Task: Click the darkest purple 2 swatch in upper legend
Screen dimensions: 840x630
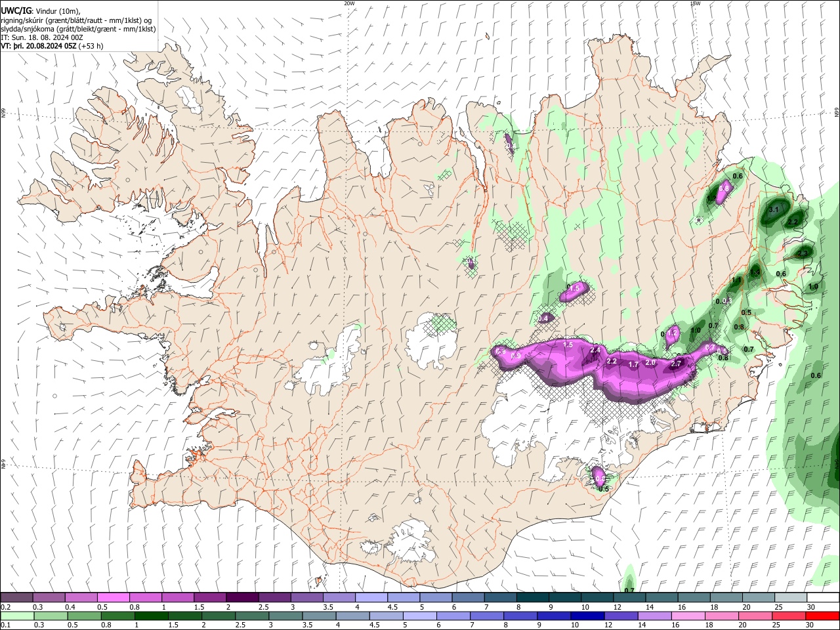Action: pos(242,598)
